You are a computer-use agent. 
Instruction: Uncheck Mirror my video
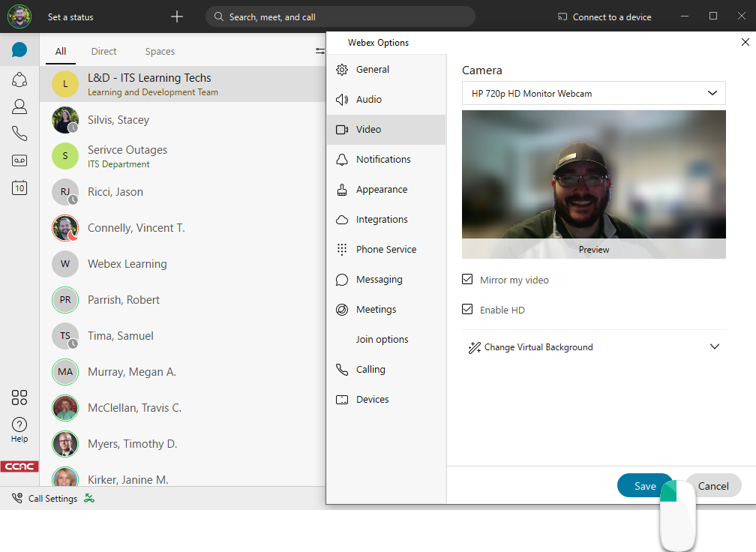pos(467,280)
